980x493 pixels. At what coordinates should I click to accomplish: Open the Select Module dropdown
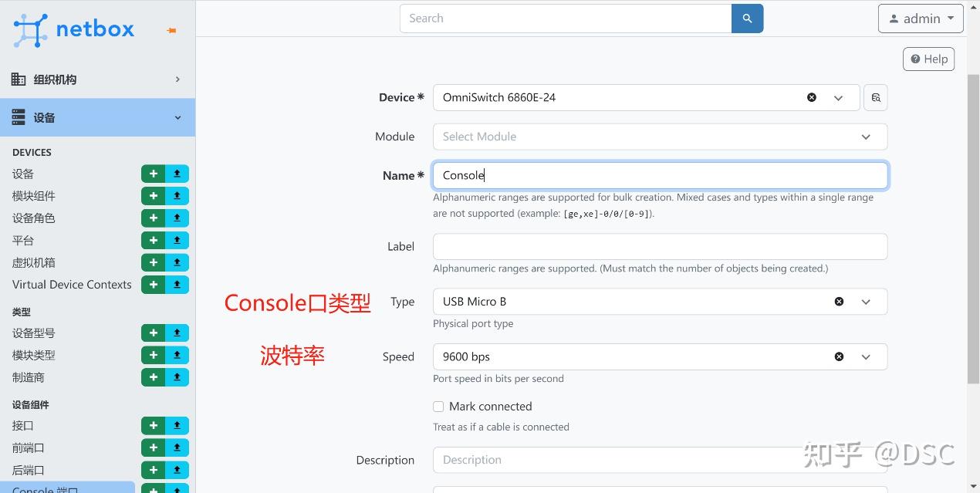pyautogui.click(x=660, y=137)
